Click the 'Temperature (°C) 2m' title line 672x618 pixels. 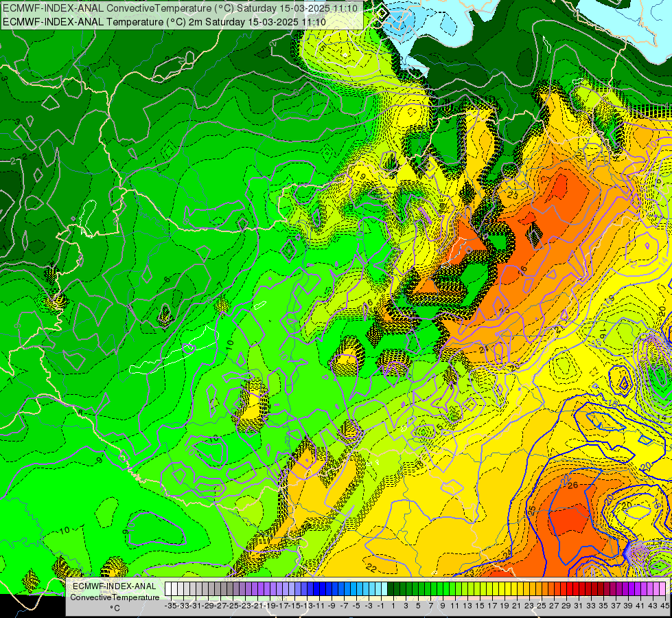tap(164, 22)
